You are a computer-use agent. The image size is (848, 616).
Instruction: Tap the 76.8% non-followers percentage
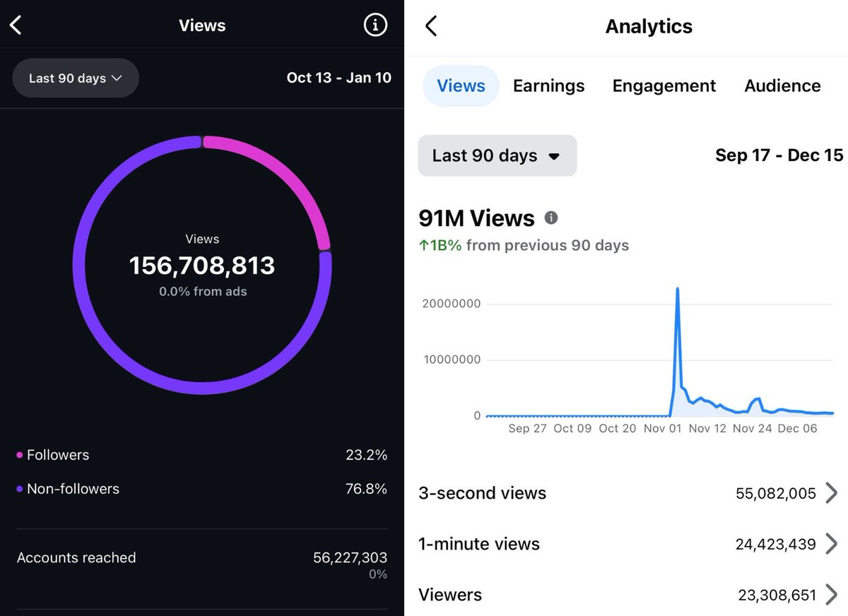367,489
